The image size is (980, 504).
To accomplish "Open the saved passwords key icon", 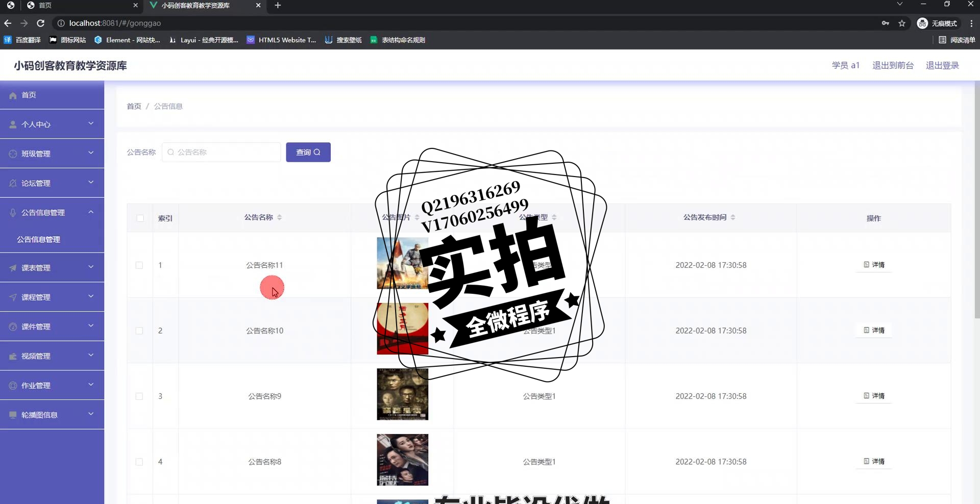I will 886,23.
